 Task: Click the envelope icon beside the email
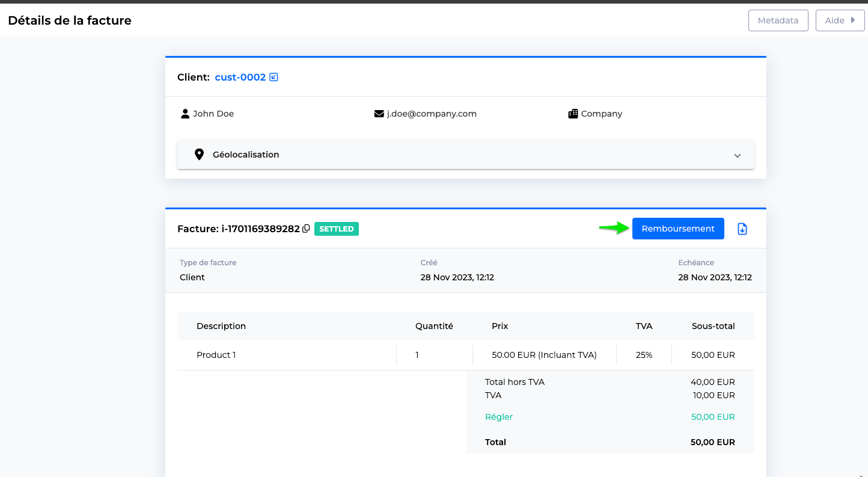click(379, 114)
